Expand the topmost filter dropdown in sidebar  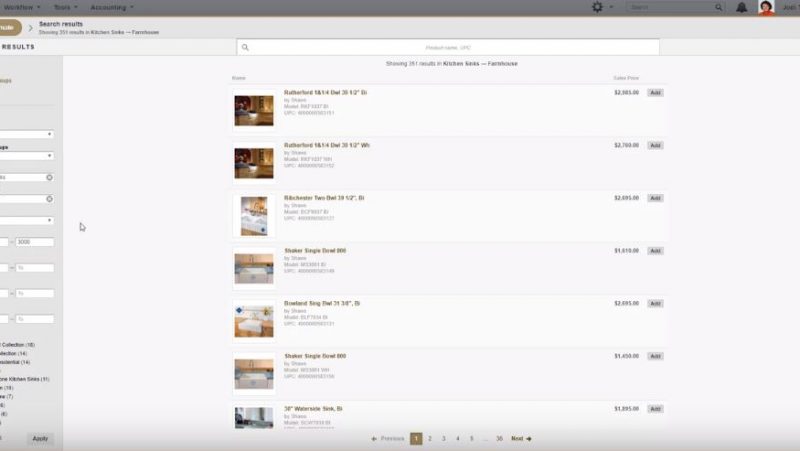coord(49,134)
